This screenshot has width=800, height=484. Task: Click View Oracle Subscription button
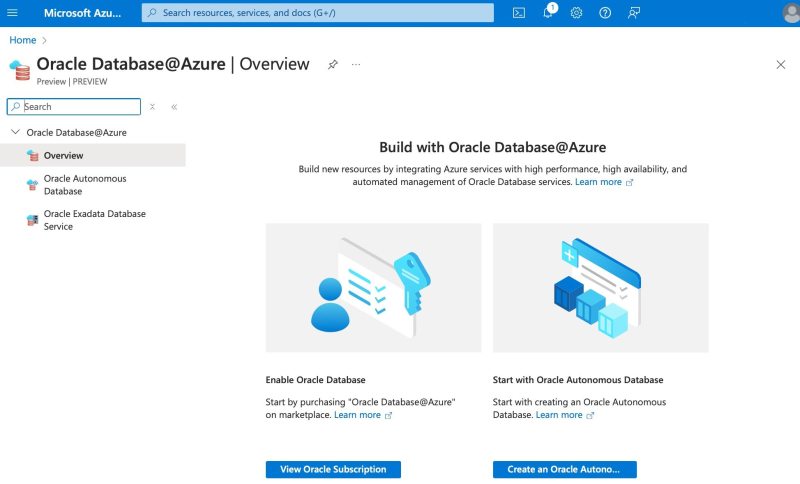click(333, 469)
